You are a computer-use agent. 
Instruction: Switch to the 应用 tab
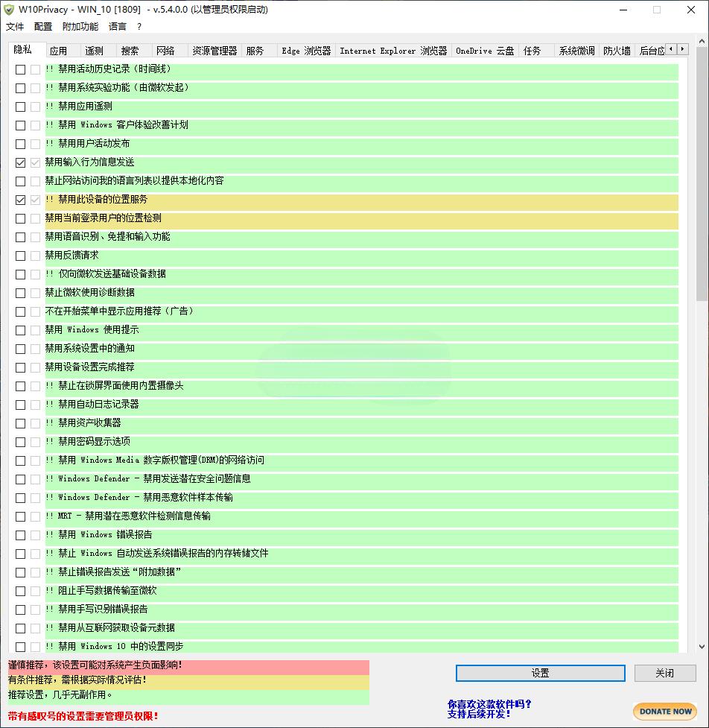63,51
